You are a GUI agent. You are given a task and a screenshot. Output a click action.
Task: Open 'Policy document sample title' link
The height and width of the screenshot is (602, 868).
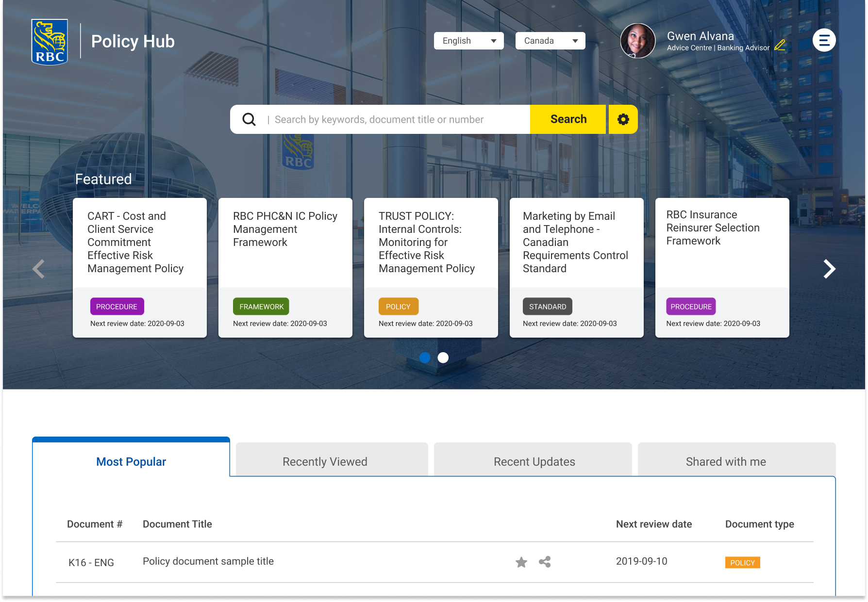208,561
